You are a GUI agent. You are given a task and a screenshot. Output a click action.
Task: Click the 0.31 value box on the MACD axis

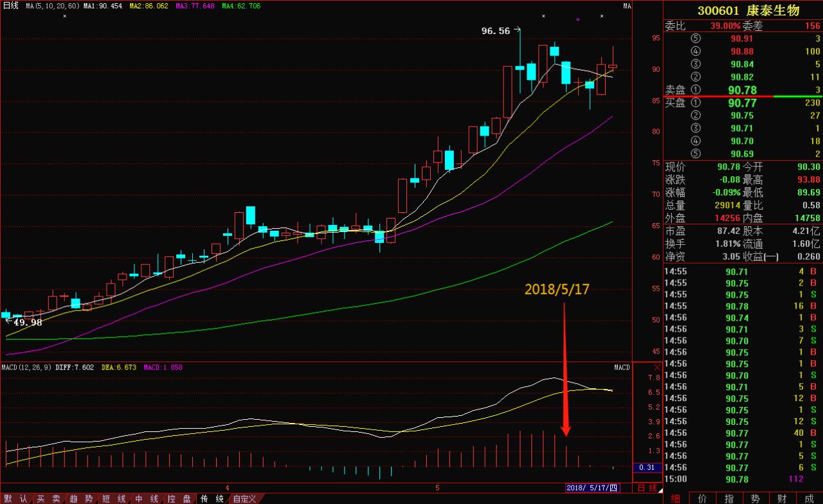click(x=646, y=467)
